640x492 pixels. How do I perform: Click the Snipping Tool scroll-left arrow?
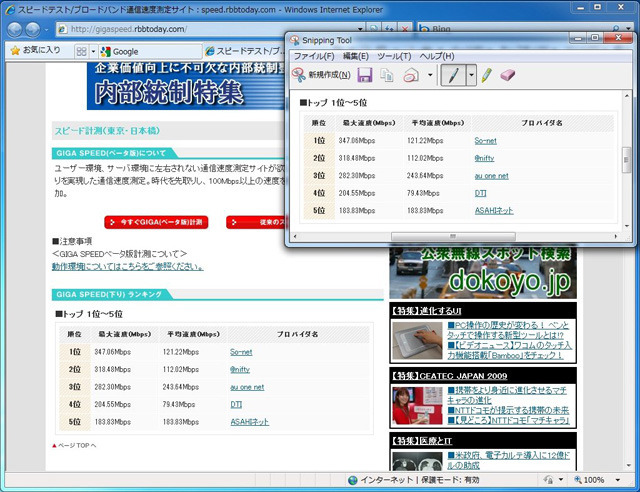point(295,236)
